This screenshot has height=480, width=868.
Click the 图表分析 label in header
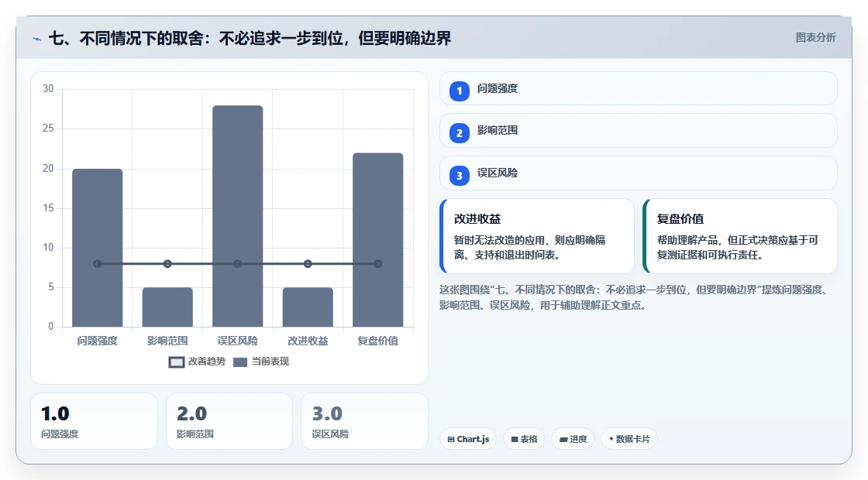[815, 38]
